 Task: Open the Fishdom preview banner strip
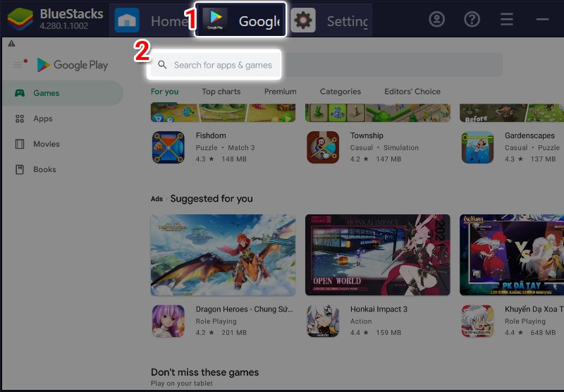click(223, 113)
